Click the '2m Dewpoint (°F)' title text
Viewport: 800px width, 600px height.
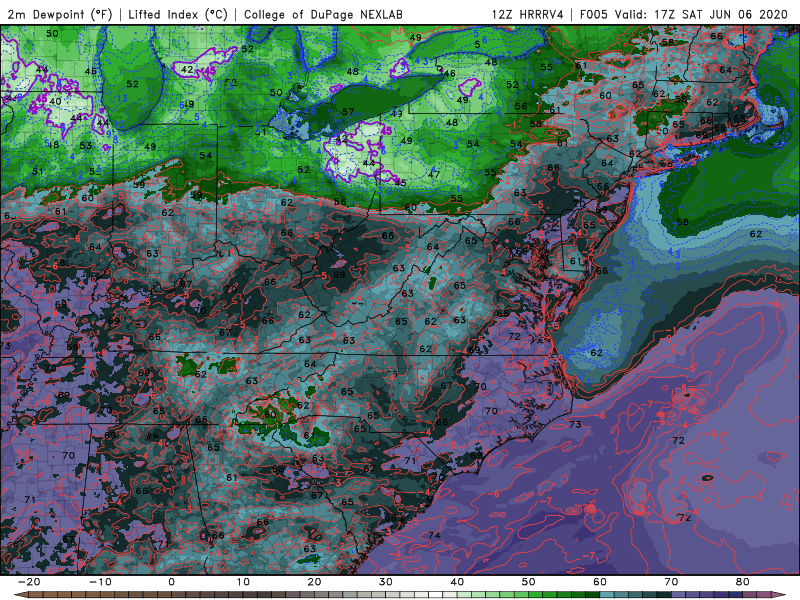(x=60, y=14)
